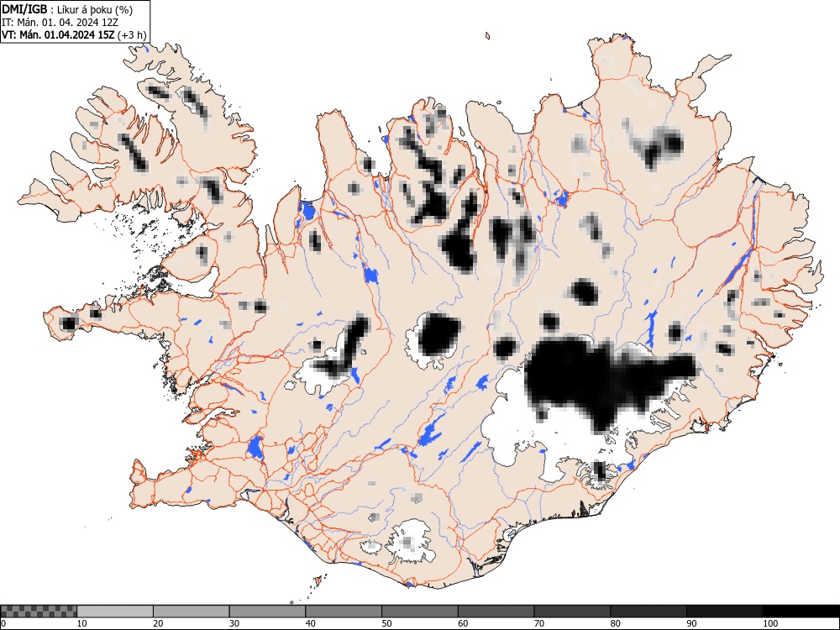Click the checkered 0-10 legend segment
The image size is (840, 630).
[39, 612]
